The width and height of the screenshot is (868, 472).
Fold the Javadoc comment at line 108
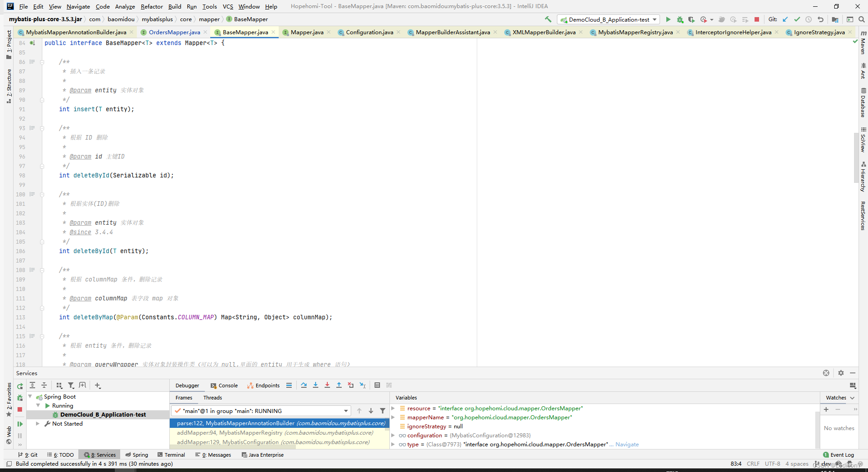coord(42,270)
